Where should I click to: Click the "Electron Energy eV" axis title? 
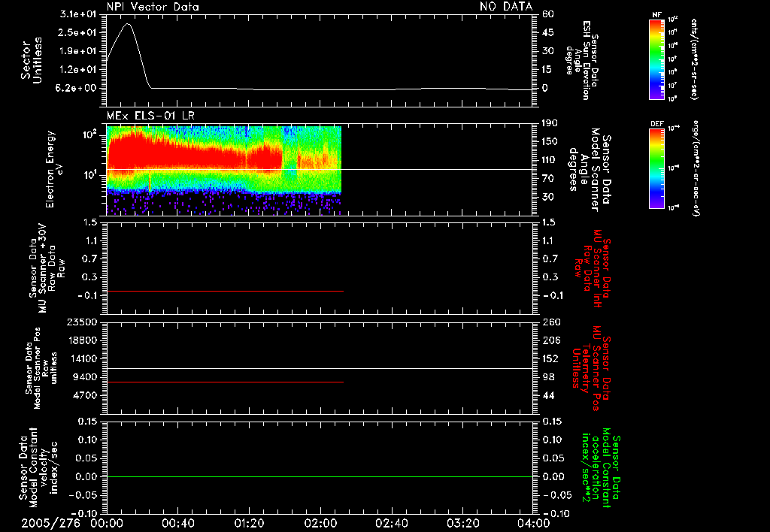[53, 169]
